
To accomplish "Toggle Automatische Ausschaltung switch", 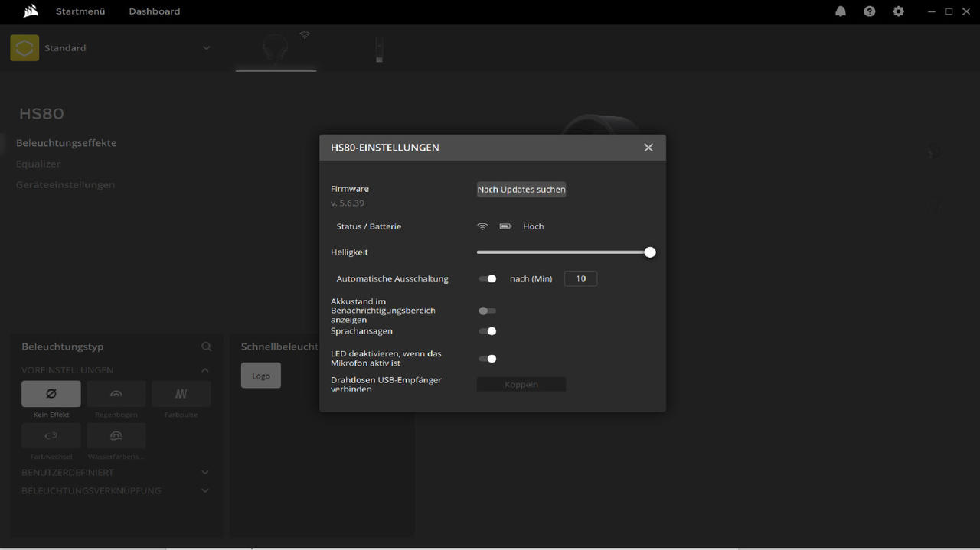I will (488, 279).
